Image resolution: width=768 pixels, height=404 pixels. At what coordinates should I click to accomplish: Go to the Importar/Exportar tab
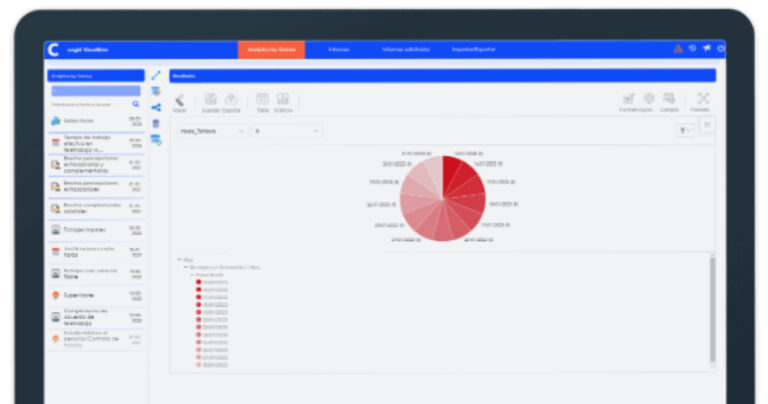(473, 49)
